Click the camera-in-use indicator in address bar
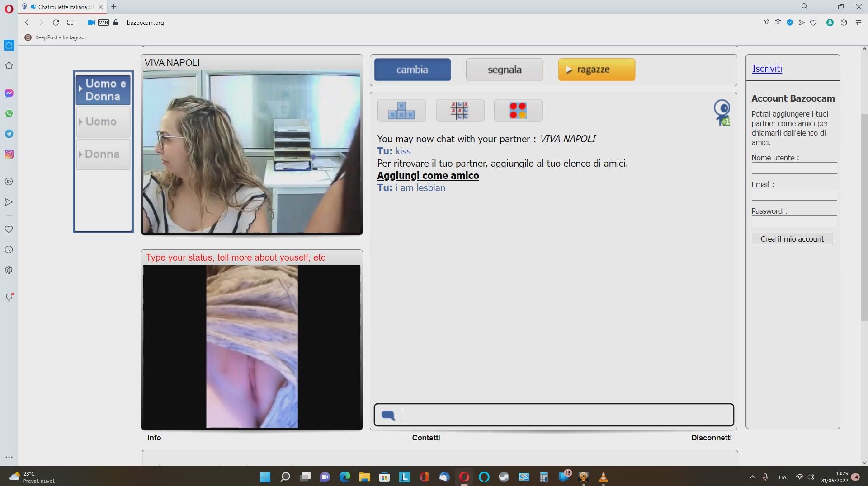Image resolution: width=868 pixels, height=486 pixels. [91, 23]
